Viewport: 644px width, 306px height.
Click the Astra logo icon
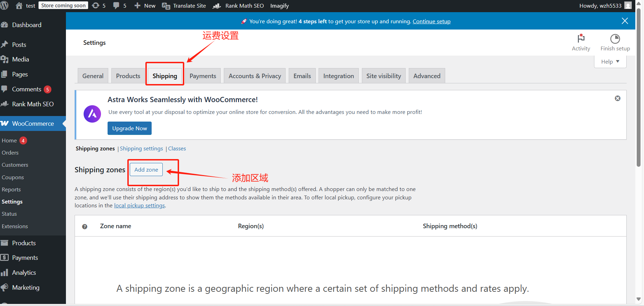92,114
